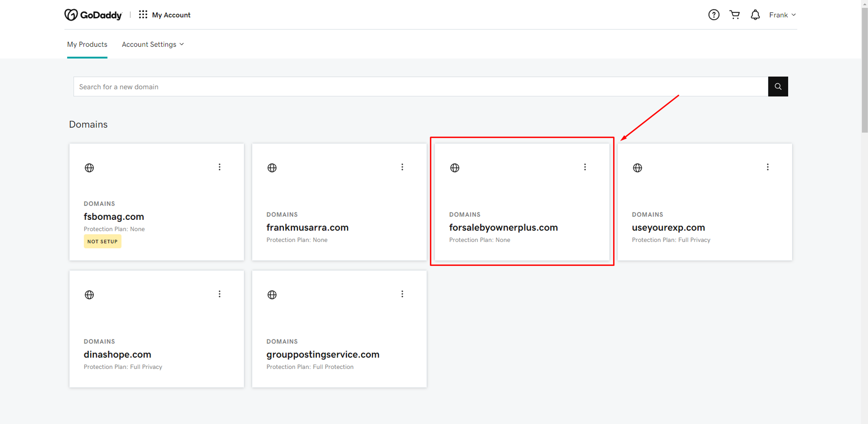Click the black search magnifier button
The image size is (868, 424).
point(778,87)
